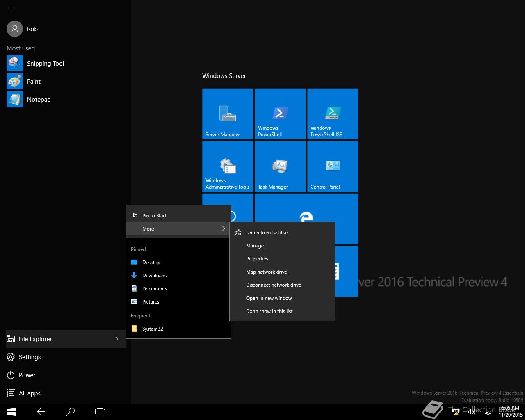Click the volume speaker tray icon
This screenshot has height=420, width=525.
[x=472, y=412]
